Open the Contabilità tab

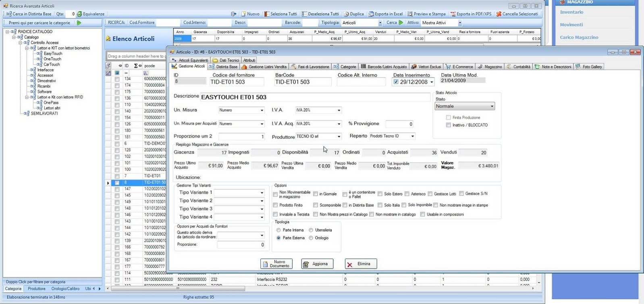pos(519,67)
